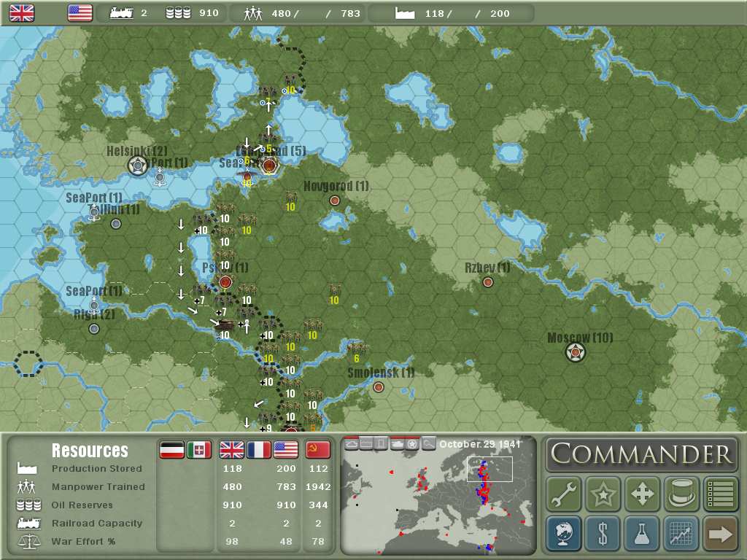Image resolution: width=747 pixels, height=560 pixels.
Task: Open the statistics graph button
Action: (681, 533)
